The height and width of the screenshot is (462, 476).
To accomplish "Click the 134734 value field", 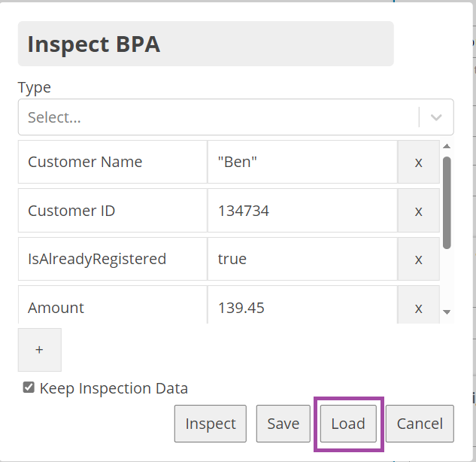I will click(x=302, y=211).
